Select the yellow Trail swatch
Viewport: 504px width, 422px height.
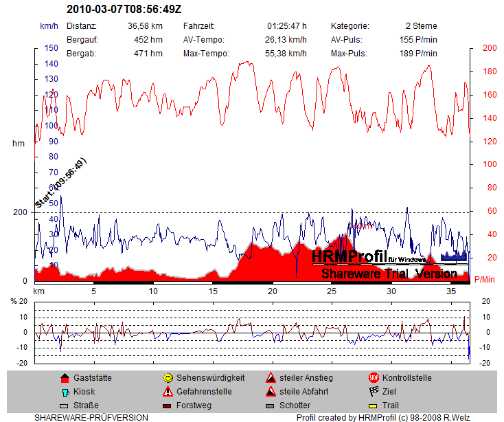click(x=374, y=406)
